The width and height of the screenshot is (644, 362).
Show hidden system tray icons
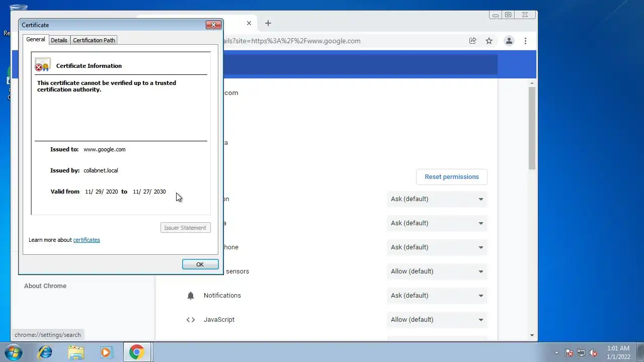pos(556,353)
